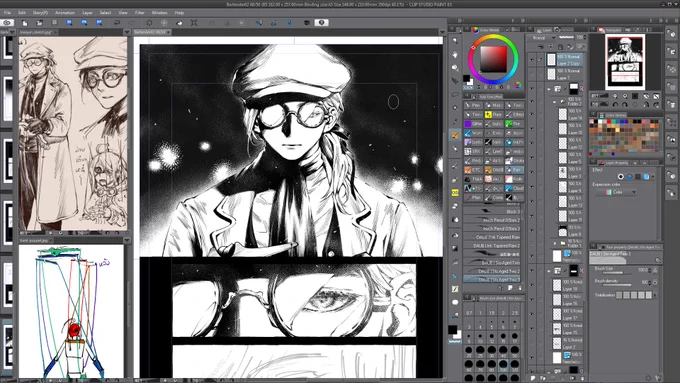This screenshot has width=680, height=383.
Task: Select the Layer 2 Copy thumbnail
Action: tap(551, 59)
